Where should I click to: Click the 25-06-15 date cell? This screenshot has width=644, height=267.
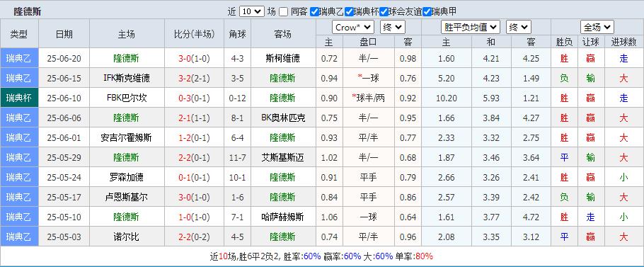[64, 78]
